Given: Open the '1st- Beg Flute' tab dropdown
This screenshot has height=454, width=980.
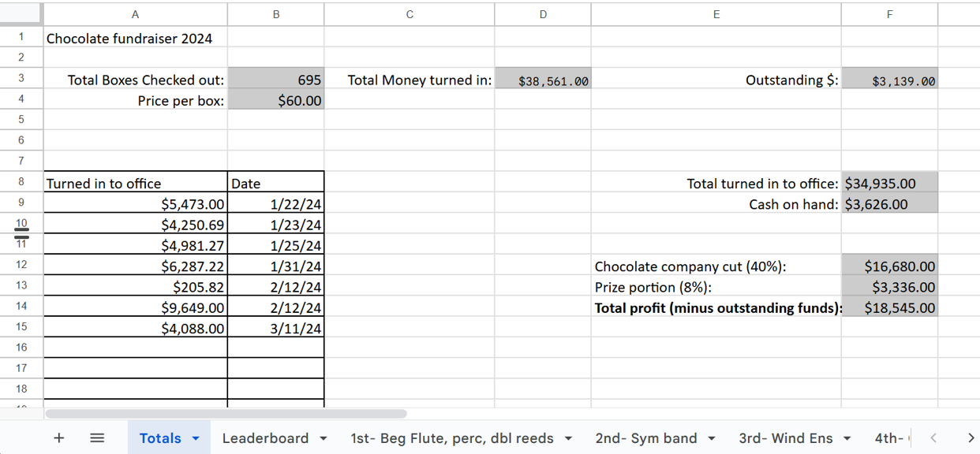Looking at the screenshot, I should [x=567, y=437].
